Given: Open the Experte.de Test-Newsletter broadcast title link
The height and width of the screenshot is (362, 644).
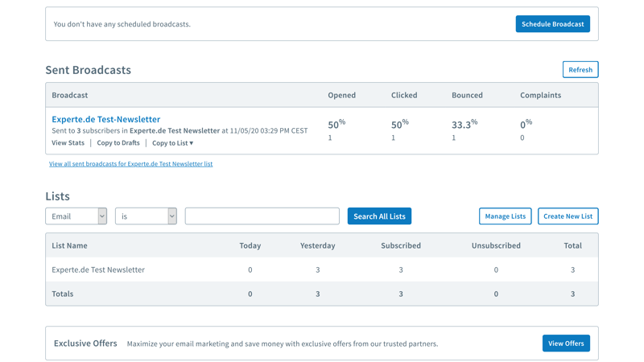Looking at the screenshot, I should click(x=105, y=119).
